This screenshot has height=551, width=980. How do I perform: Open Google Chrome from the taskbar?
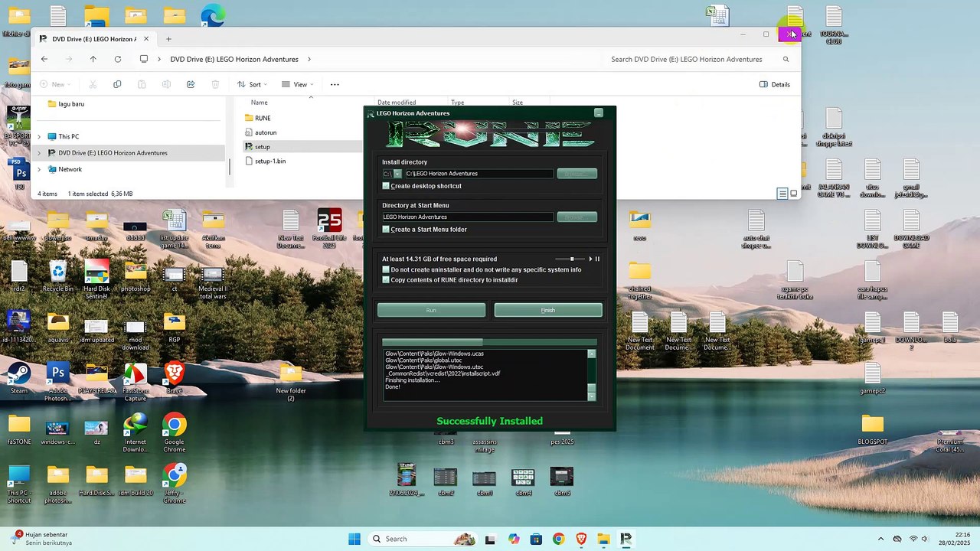pyautogui.click(x=558, y=539)
